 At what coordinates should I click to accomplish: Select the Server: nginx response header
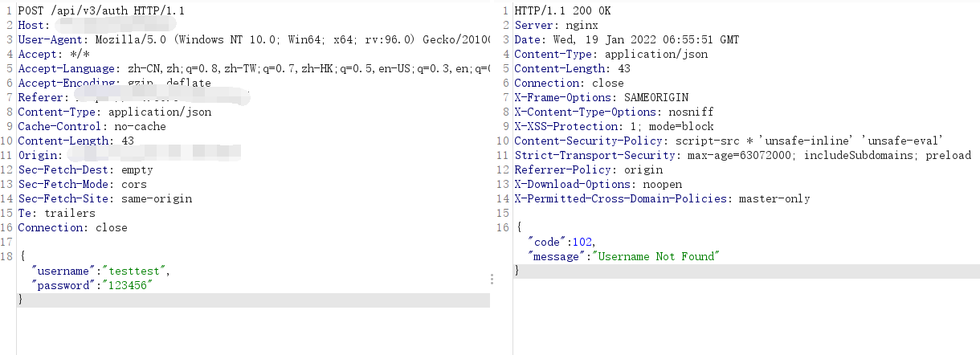(556, 26)
